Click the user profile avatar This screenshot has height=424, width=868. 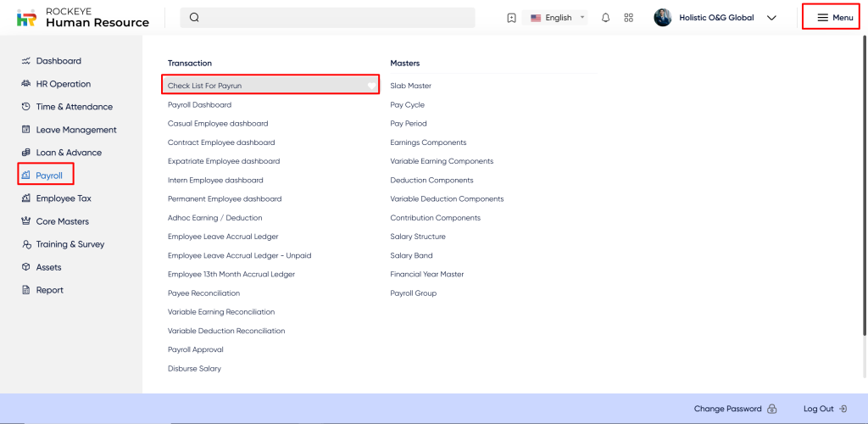663,18
